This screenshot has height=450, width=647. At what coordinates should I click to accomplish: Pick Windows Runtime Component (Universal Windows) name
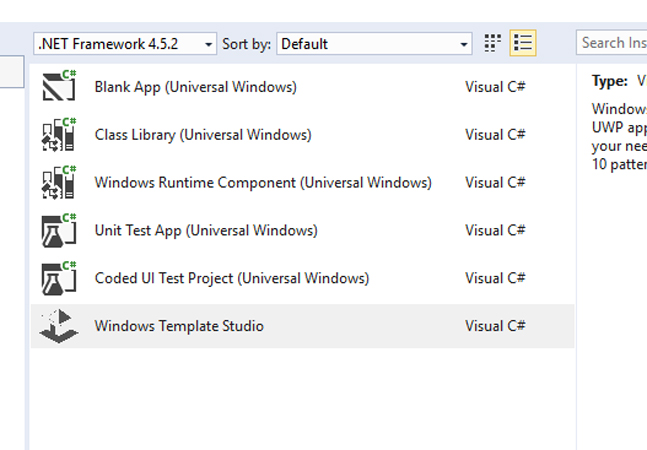point(262,183)
